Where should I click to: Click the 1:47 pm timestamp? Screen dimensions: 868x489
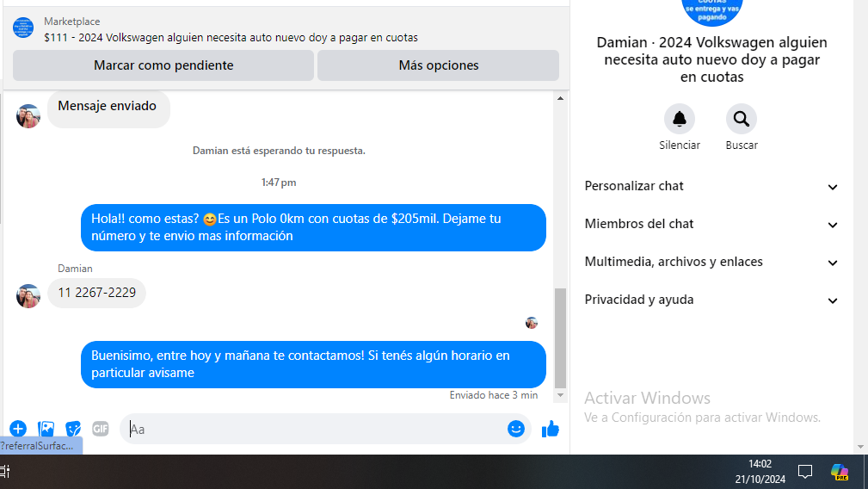(279, 183)
